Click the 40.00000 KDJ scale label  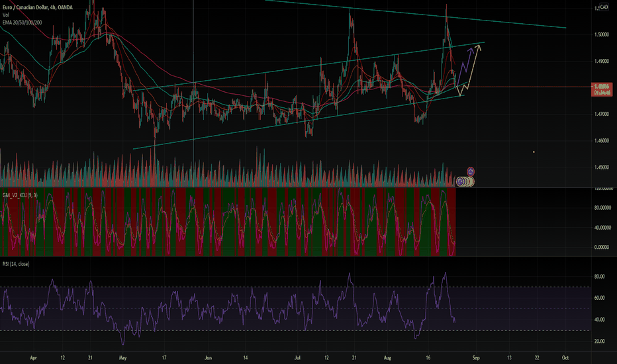click(x=602, y=228)
